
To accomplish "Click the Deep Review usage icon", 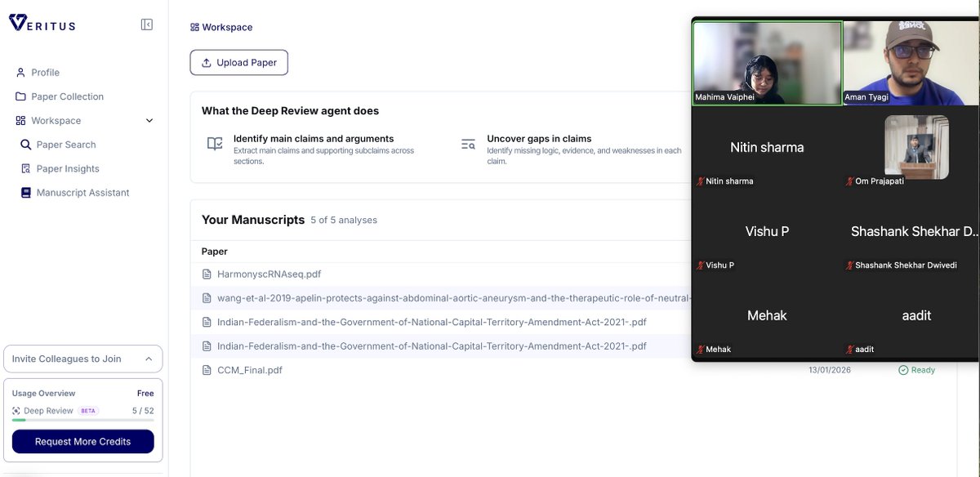I will (16, 411).
